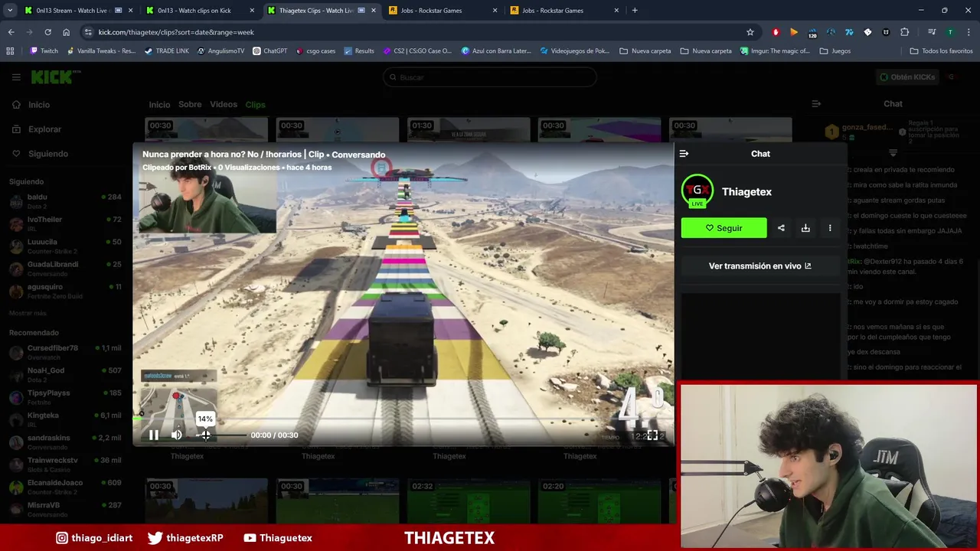This screenshot has height=551, width=980.
Task: Bookmark this page with star icon
Action: (x=750, y=32)
